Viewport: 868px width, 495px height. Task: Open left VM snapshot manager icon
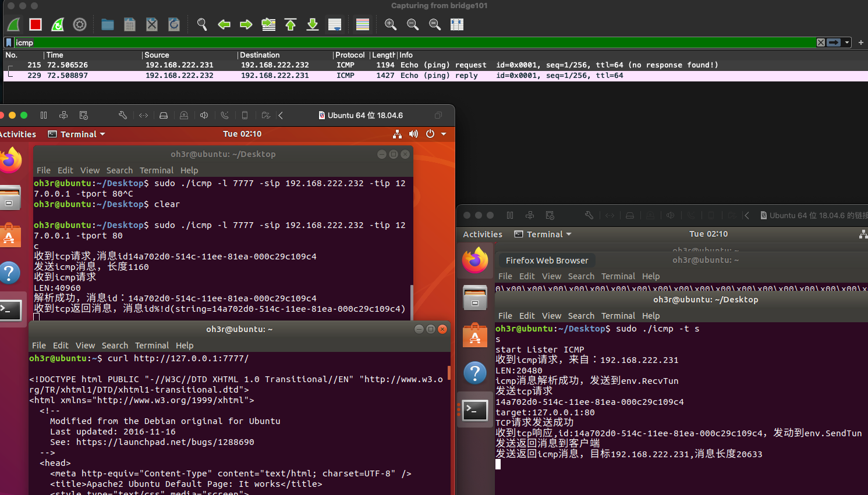[83, 115]
